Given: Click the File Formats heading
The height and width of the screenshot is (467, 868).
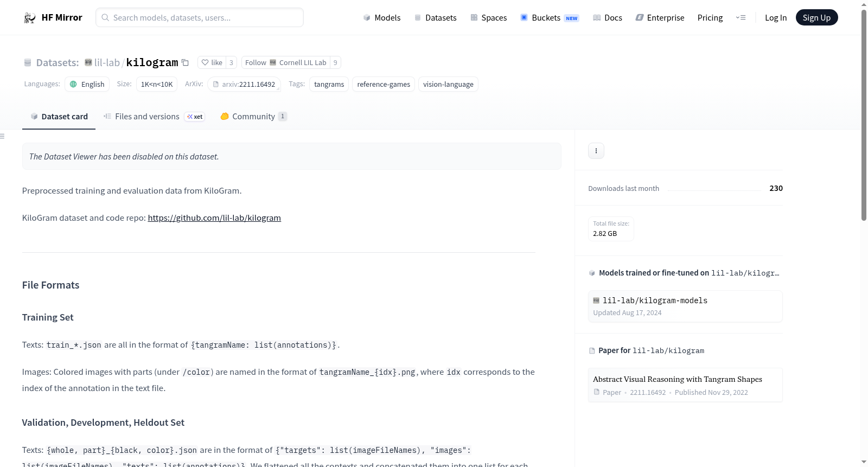Looking at the screenshot, I should 51,285.
